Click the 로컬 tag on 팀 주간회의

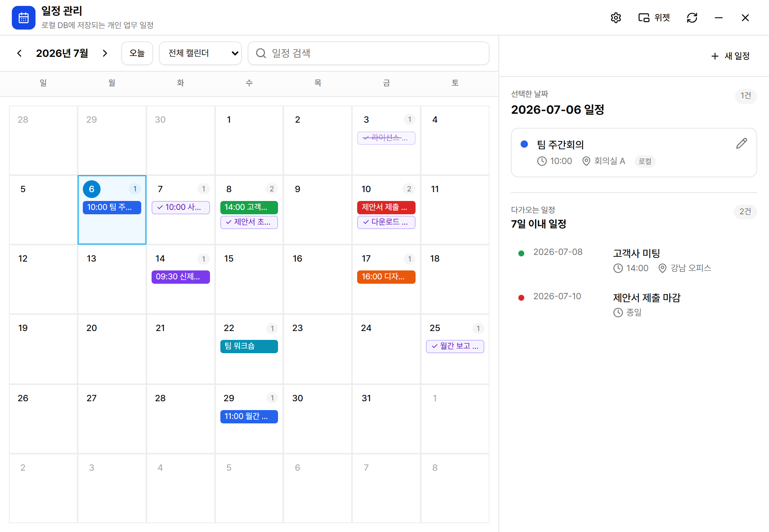pyautogui.click(x=645, y=161)
